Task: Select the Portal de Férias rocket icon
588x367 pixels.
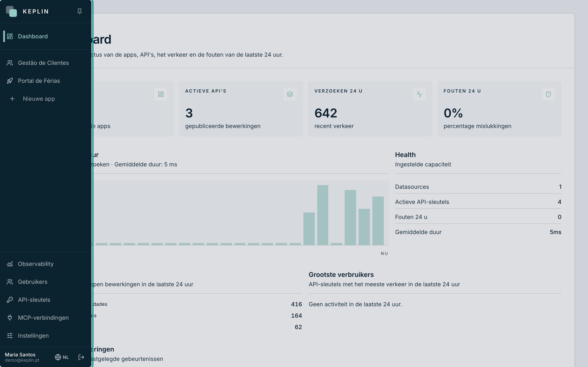Action: (10, 81)
